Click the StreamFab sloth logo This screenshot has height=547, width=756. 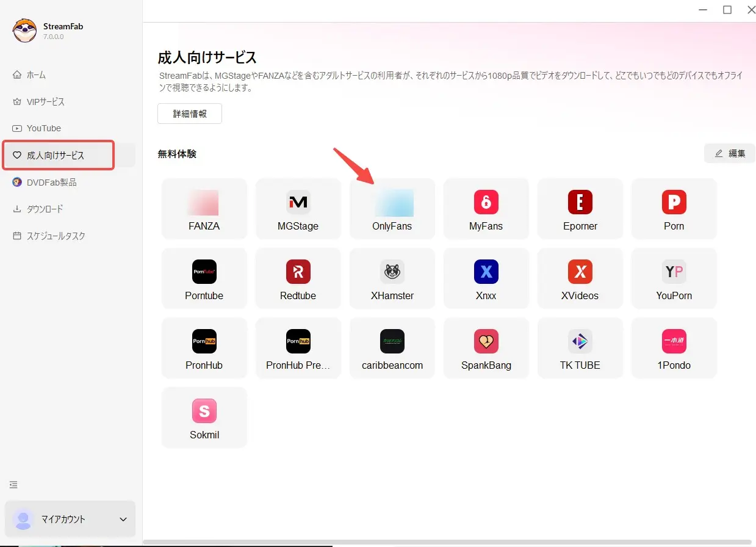[24, 31]
